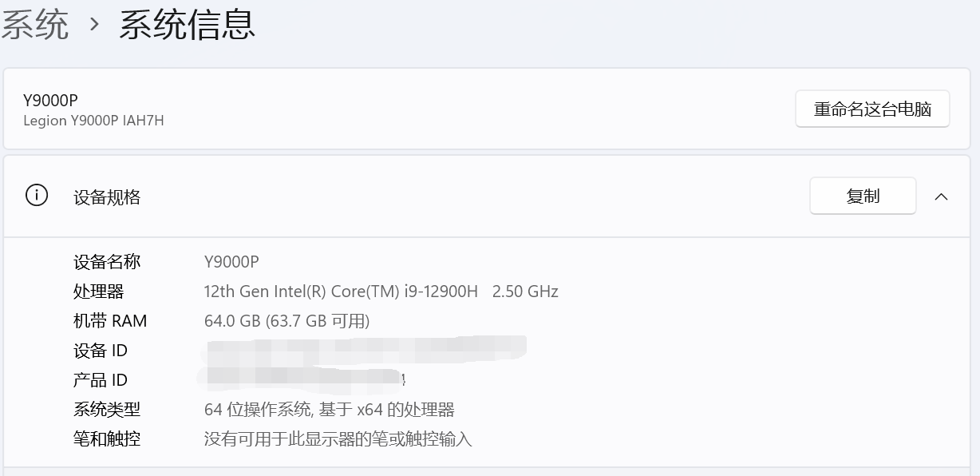Click the 系统信息 page title
Screen dimensions: 980x476
188,24
